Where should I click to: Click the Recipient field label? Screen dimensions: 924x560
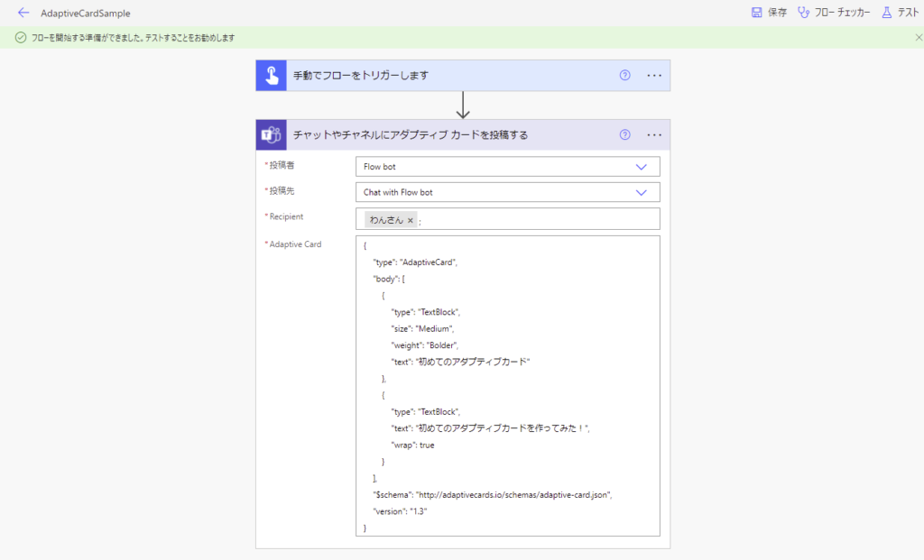[286, 216]
